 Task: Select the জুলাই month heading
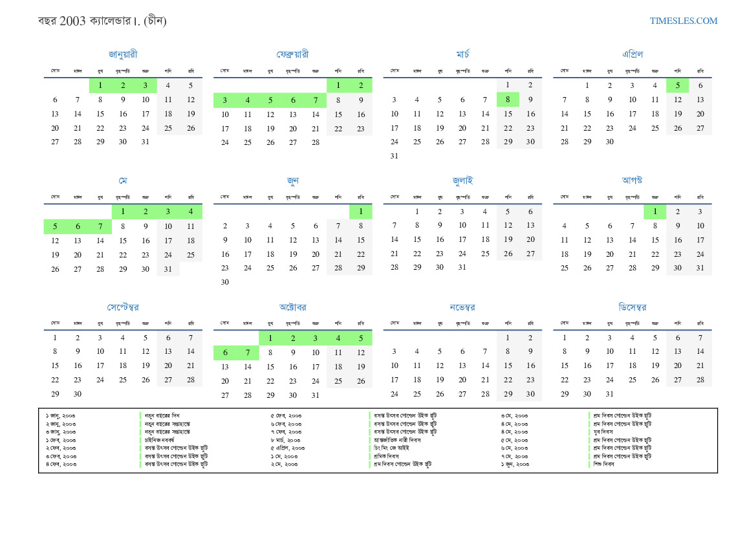[x=462, y=181]
